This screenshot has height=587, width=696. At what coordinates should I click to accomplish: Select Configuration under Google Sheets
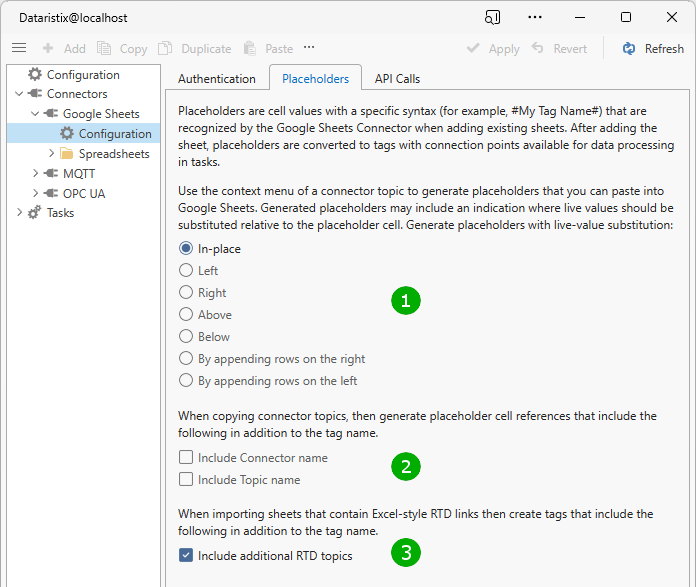[x=115, y=134]
